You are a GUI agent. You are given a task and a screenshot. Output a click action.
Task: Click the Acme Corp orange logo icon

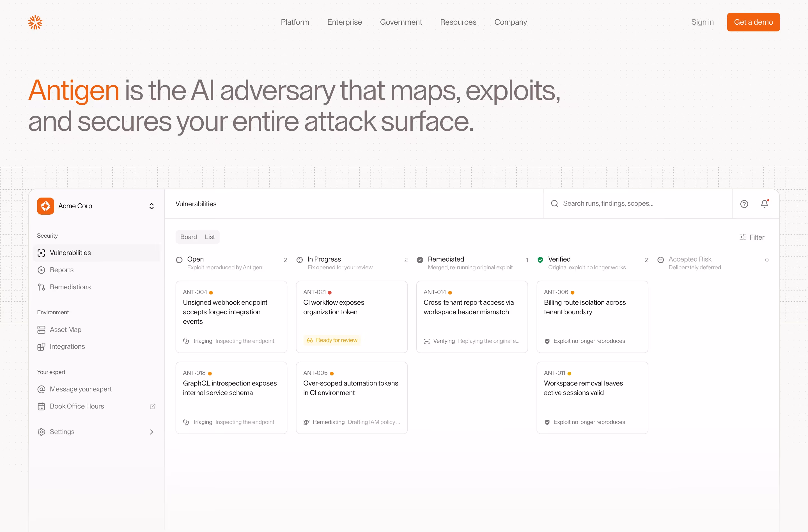click(45, 206)
